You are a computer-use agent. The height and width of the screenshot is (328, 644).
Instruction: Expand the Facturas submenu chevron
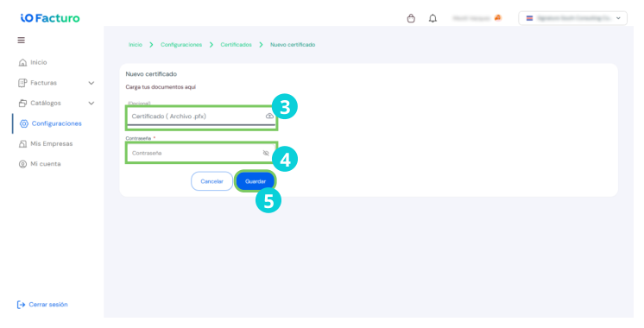click(92, 83)
